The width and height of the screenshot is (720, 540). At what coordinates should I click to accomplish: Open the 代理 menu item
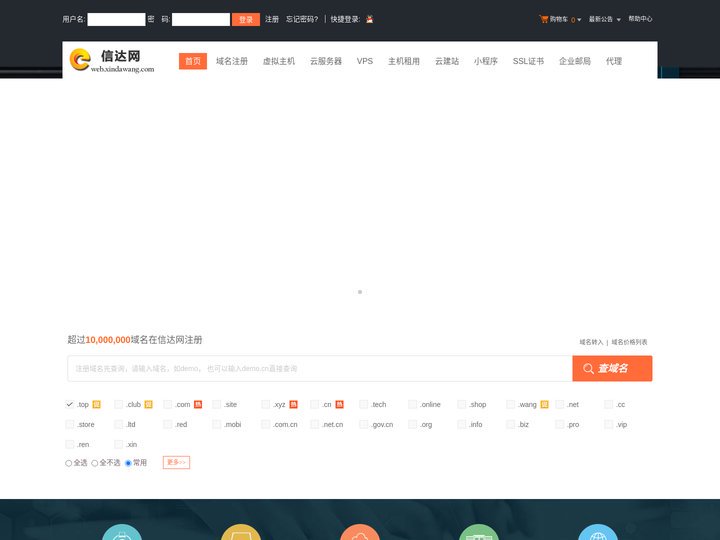(614, 61)
